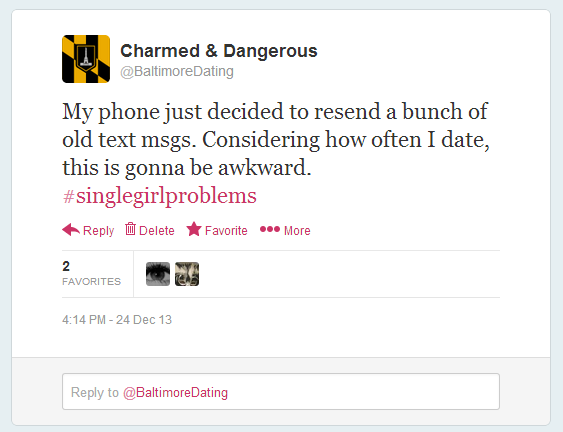Viewport: 563px width, 432px height.
Task: Click the @BaltimoreDating handle under the name
Action: (x=177, y=71)
